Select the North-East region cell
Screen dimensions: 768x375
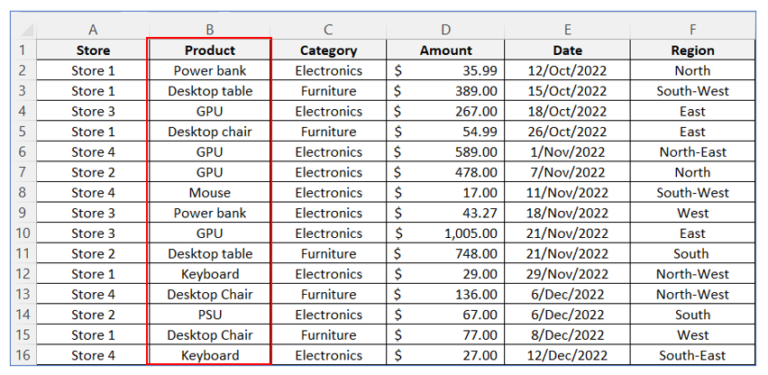[693, 152]
